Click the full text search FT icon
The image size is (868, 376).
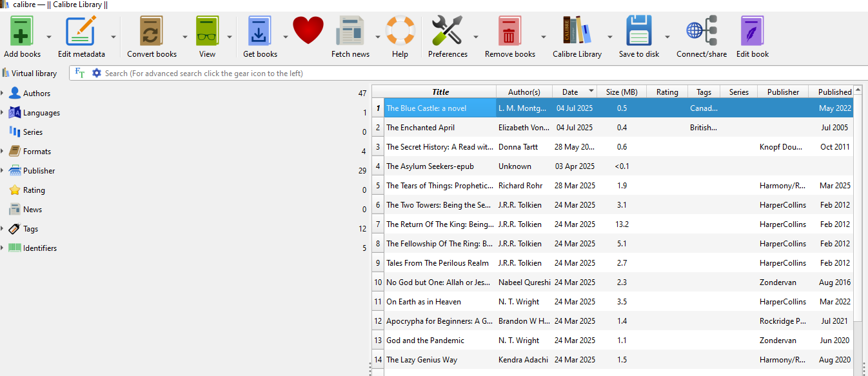click(80, 73)
